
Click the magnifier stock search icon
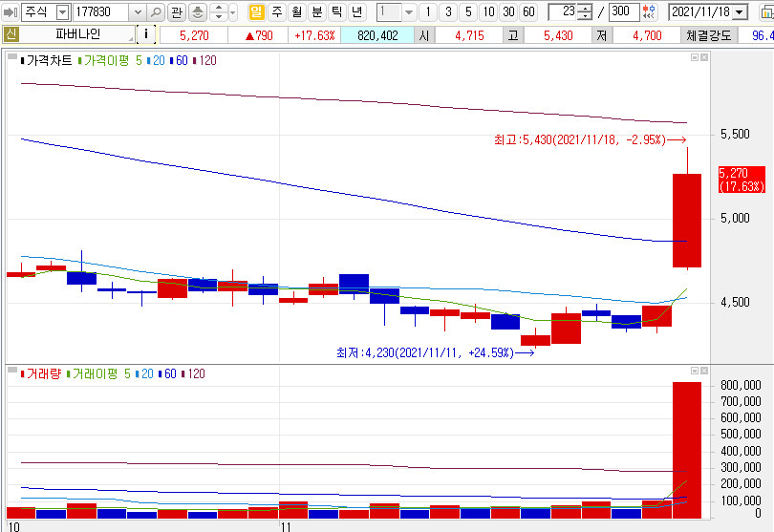[156, 11]
